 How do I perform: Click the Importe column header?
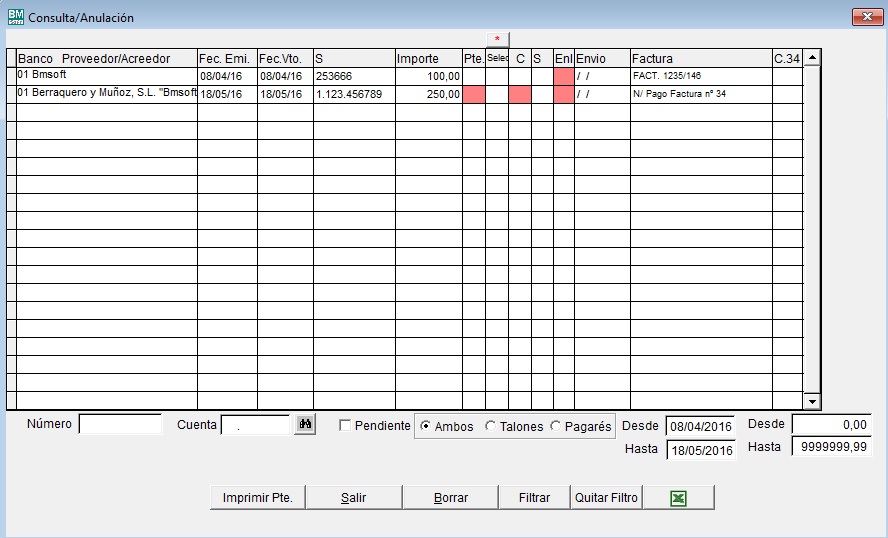428,59
